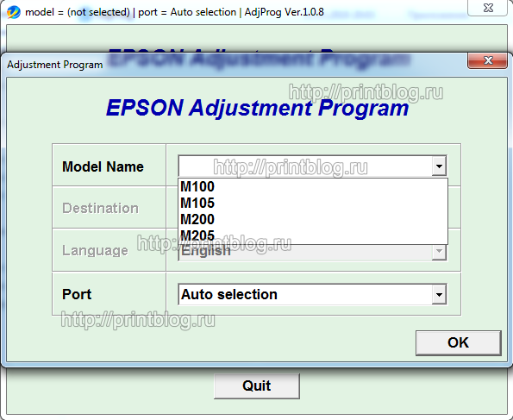Click the main window title text

[174, 12]
